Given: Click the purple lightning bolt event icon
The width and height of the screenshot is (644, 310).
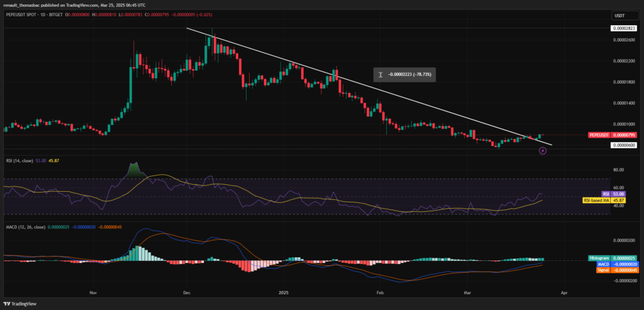Looking at the screenshot, I should pos(542,152).
